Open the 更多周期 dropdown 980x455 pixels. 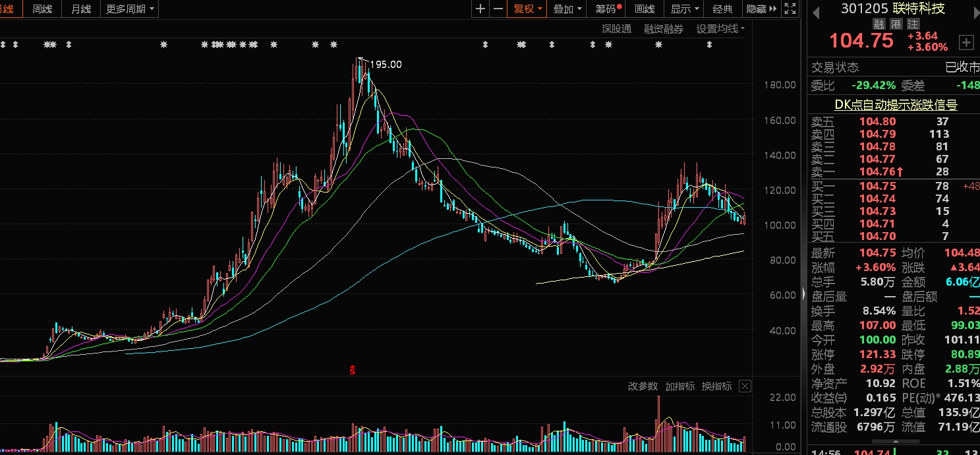130,9
